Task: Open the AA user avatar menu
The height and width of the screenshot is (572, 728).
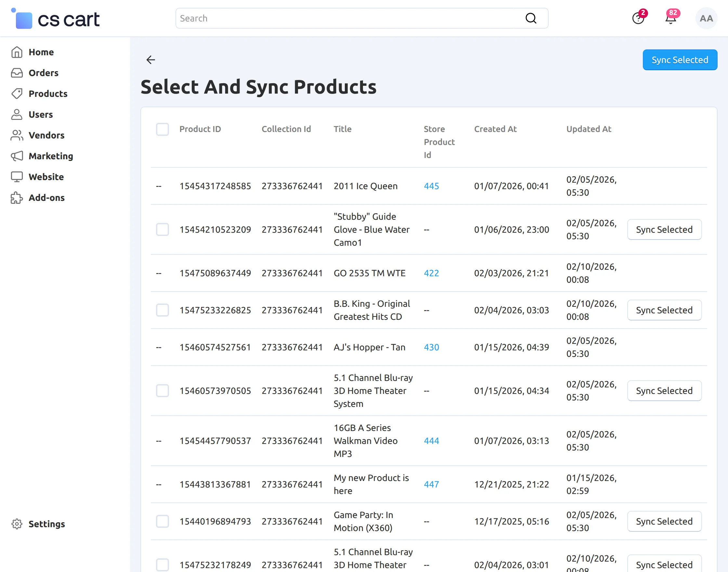Action: [706, 19]
